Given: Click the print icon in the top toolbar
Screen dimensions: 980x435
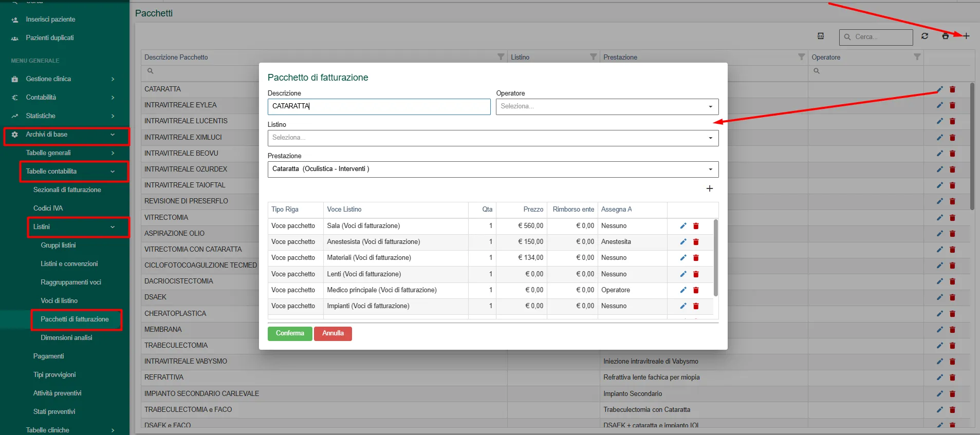Looking at the screenshot, I should click(x=945, y=36).
